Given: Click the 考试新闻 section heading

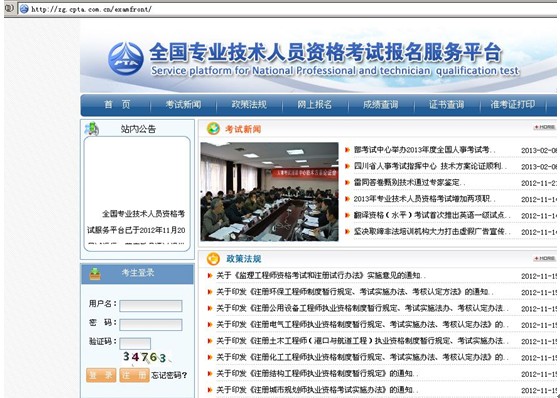Looking at the screenshot, I should coord(243,129).
